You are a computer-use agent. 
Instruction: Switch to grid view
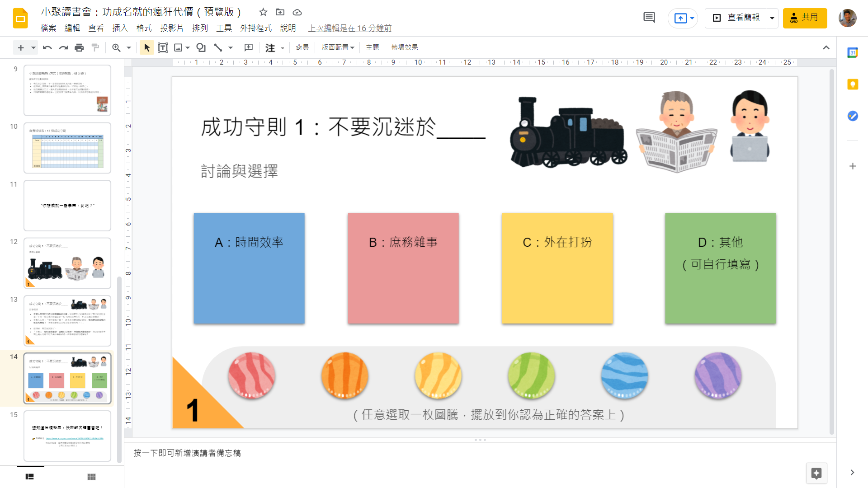point(91,477)
